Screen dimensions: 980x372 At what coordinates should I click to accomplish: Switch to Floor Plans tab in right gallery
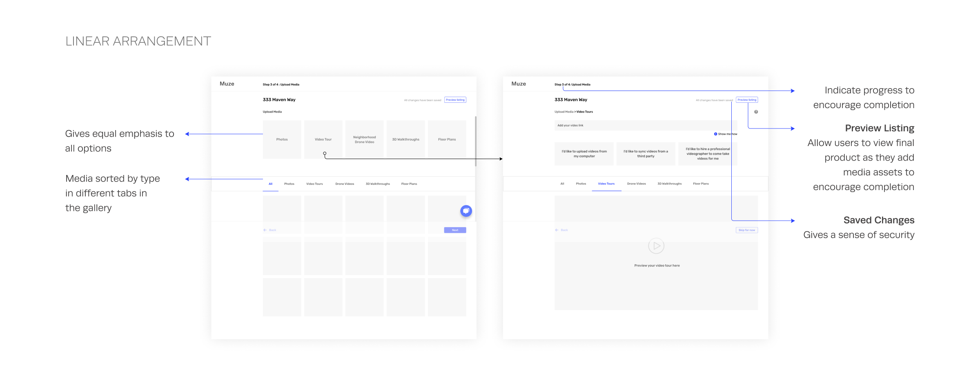(701, 184)
